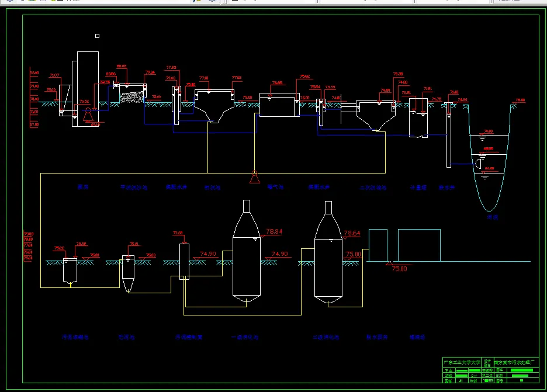Viewport: 547px width, 392px height.
Task: Click the 污泥控制室 label
Action: coord(189,337)
